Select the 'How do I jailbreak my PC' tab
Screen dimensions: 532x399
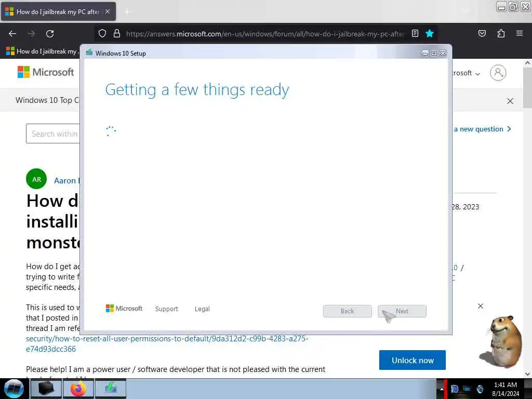58,11
